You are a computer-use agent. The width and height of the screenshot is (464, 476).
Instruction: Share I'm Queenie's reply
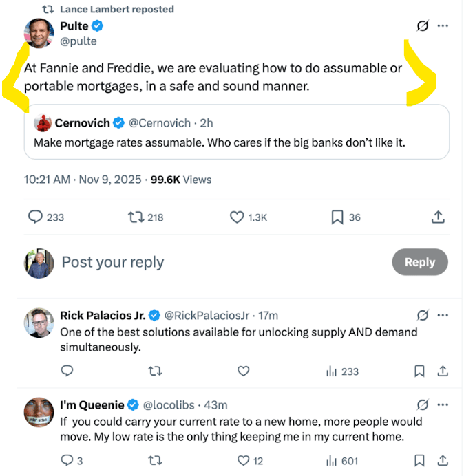coord(443,461)
